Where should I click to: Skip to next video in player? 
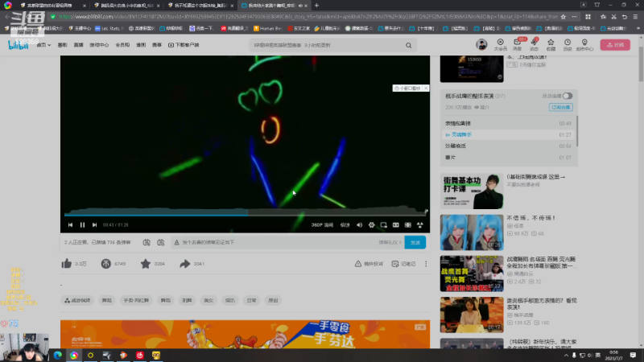click(x=94, y=225)
